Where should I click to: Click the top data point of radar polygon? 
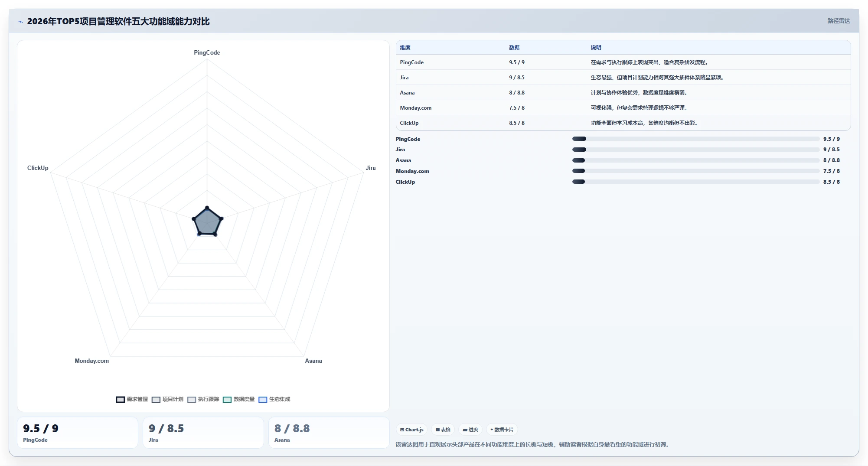(207, 208)
